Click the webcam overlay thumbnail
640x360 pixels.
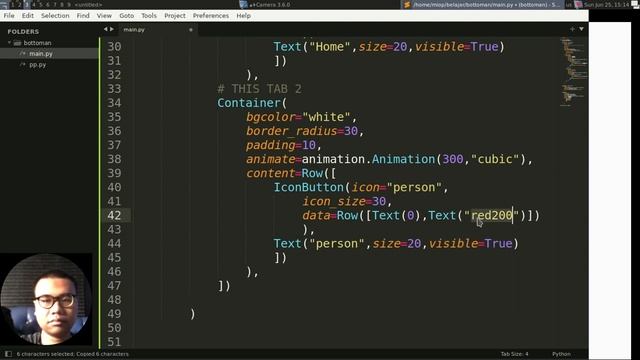(x=46, y=300)
